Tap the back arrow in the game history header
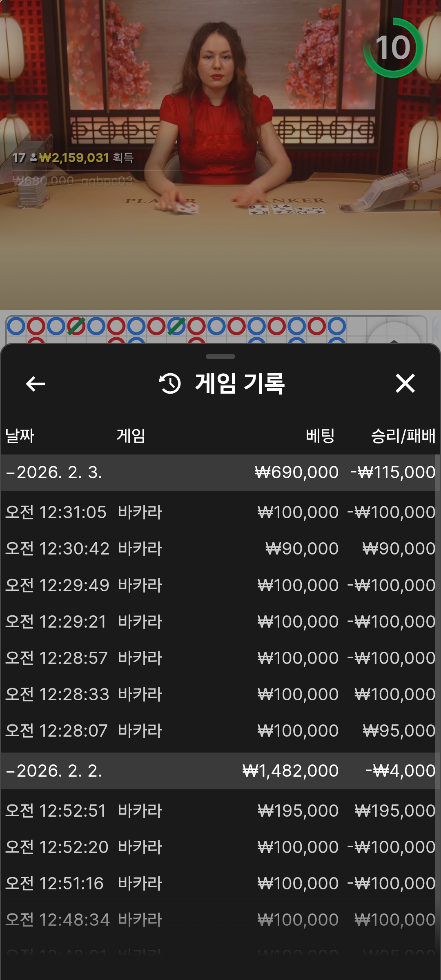The width and height of the screenshot is (441, 980). point(36,384)
